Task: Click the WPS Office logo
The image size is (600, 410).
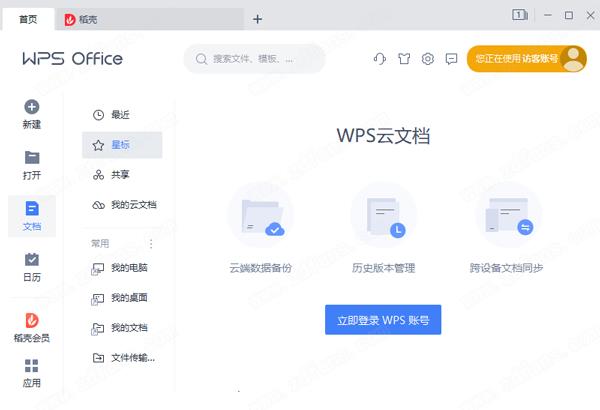Action: coord(73,59)
